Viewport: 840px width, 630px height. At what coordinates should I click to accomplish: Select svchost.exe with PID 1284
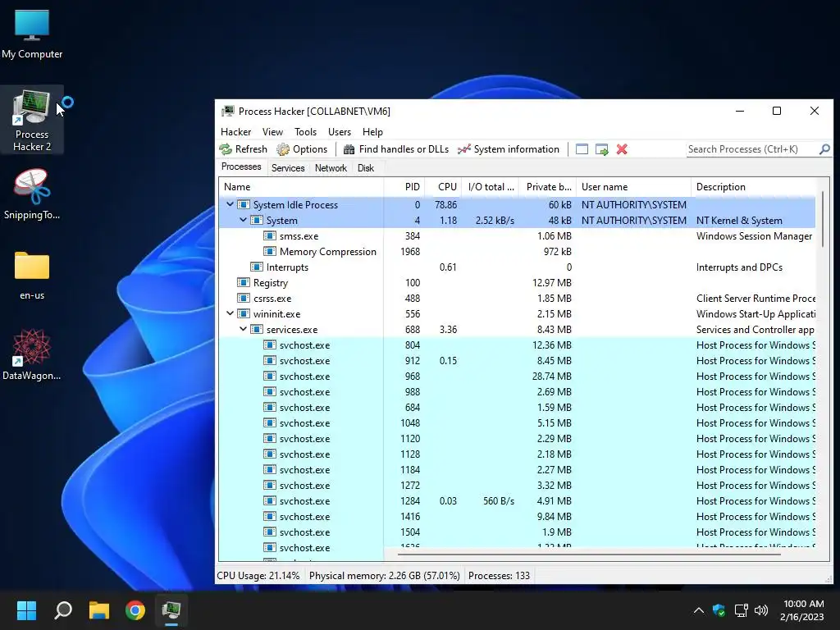coord(517,501)
